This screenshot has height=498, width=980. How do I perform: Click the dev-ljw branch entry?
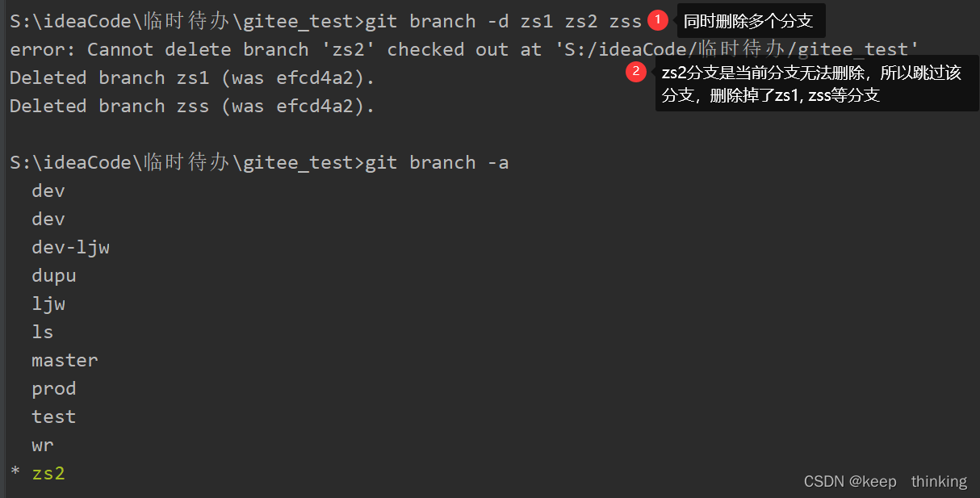[70, 248]
